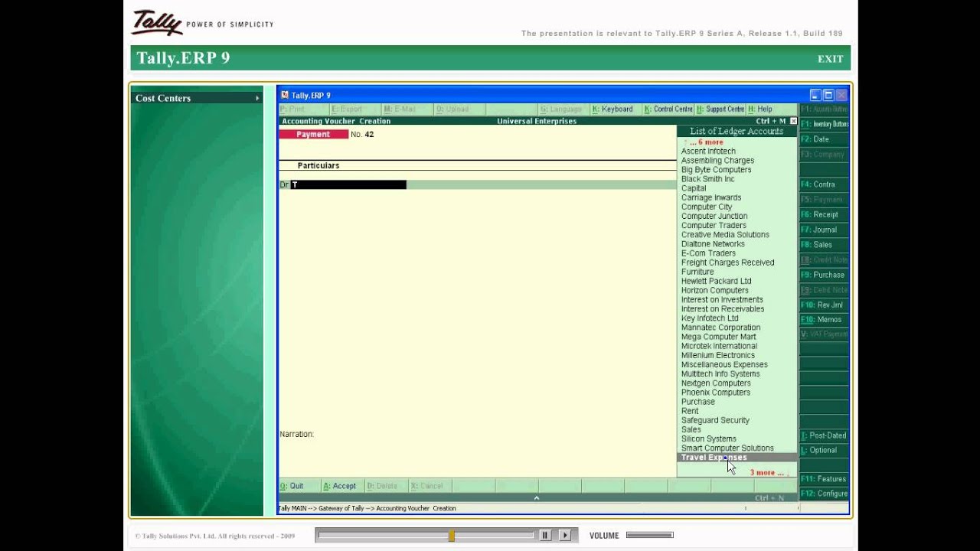Open the Cost Centers section
980x551 pixels.
197,98
